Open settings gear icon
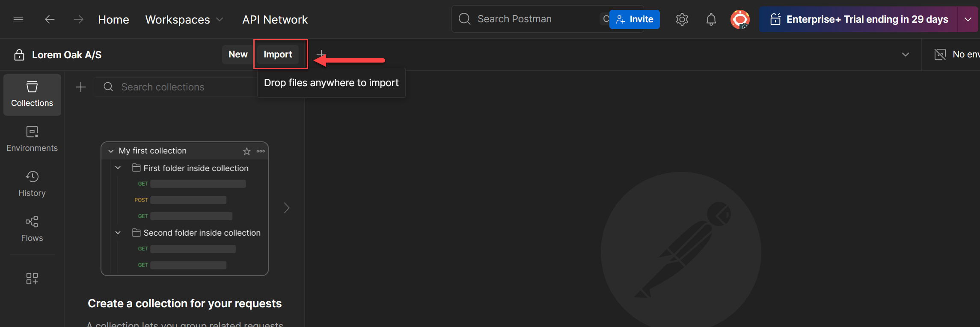The width and height of the screenshot is (980, 327). click(x=682, y=19)
